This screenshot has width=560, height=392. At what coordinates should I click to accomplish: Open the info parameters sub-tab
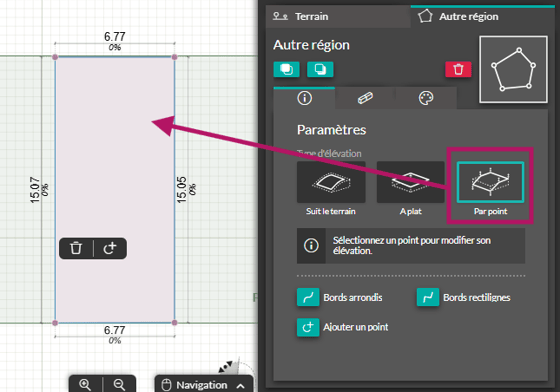(x=304, y=98)
